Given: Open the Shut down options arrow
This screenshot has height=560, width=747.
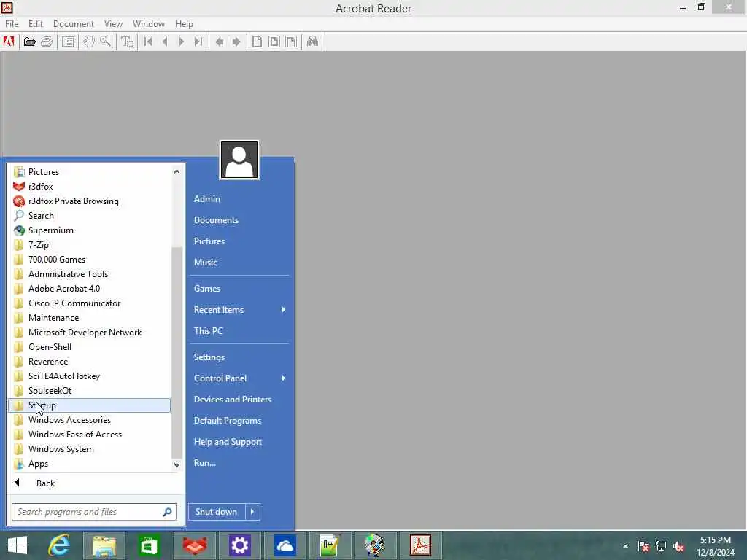Looking at the screenshot, I should 252,512.
